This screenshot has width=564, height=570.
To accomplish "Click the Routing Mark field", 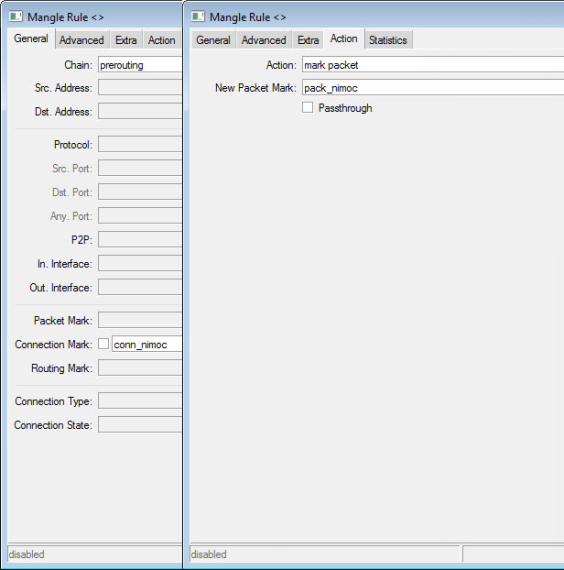I will pos(140,368).
